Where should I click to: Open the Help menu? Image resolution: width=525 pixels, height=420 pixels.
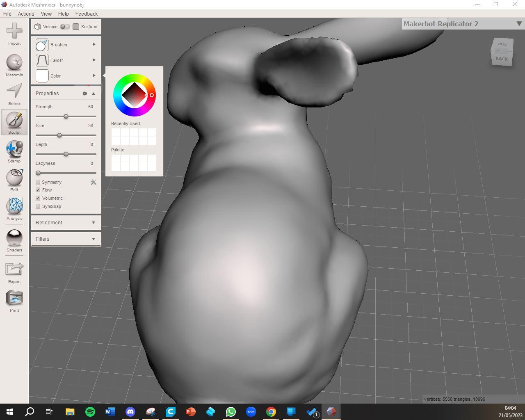point(64,14)
